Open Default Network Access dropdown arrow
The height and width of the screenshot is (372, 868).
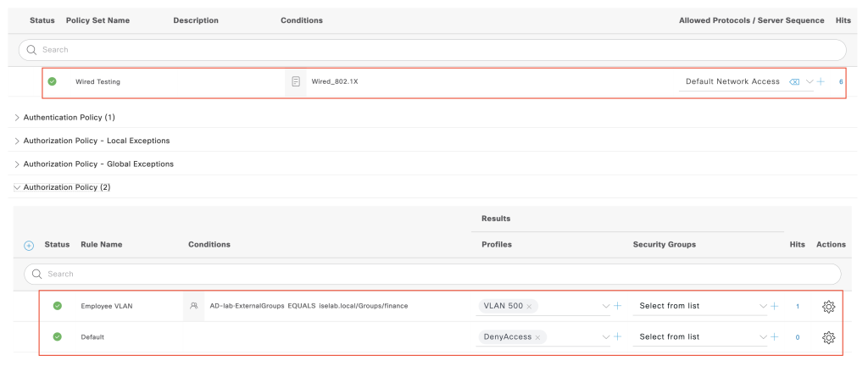point(810,82)
